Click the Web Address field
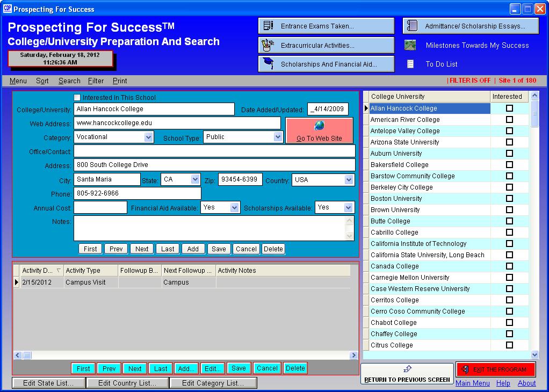This screenshot has width=549, height=392. (x=177, y=123)
